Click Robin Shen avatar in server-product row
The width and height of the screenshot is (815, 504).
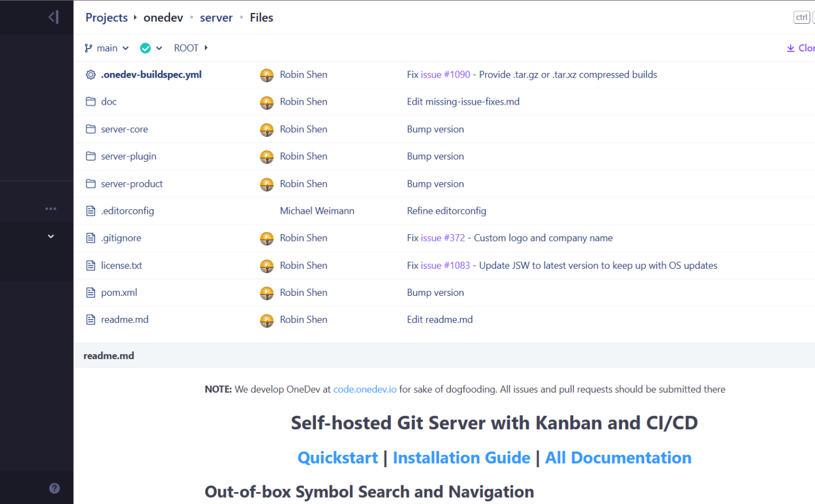[x=267, y=184]
